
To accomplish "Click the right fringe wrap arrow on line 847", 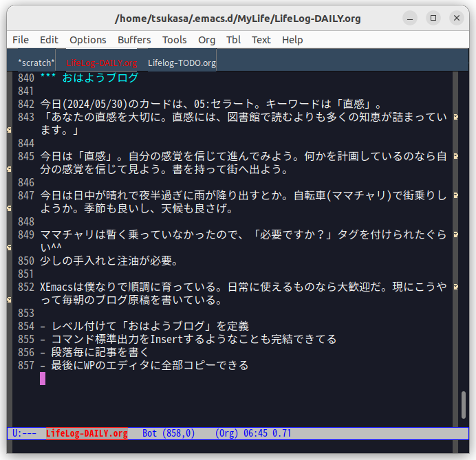I will click(x=455, y=195).
